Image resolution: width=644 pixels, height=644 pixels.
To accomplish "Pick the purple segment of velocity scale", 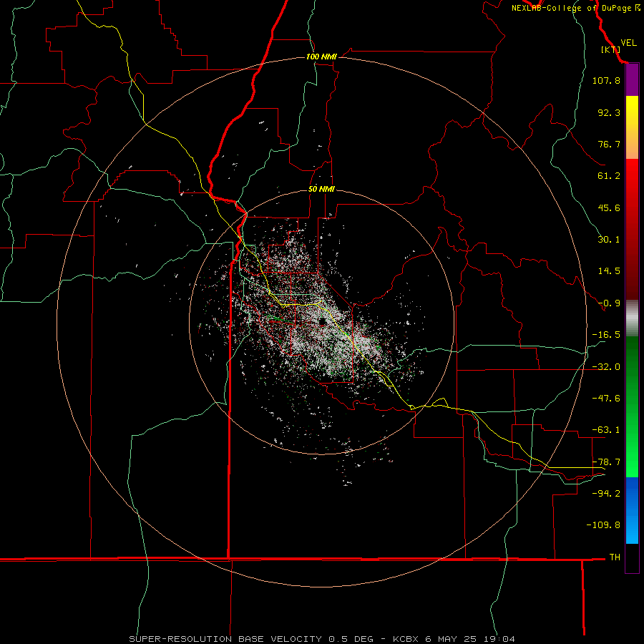I will 632,80.
